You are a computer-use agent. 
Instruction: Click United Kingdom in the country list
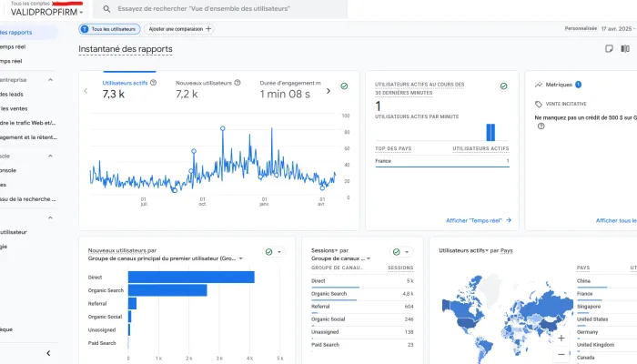(x=595, y=345)
